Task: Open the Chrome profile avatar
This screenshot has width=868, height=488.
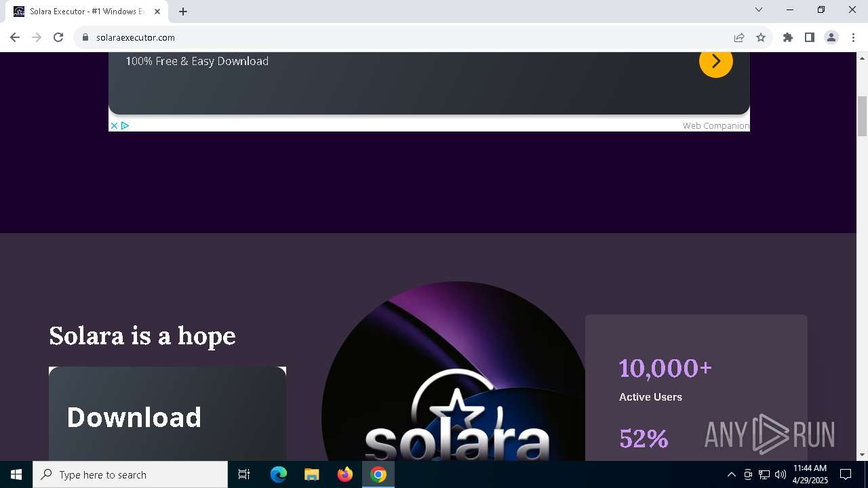Action: (x=831, y=37)
